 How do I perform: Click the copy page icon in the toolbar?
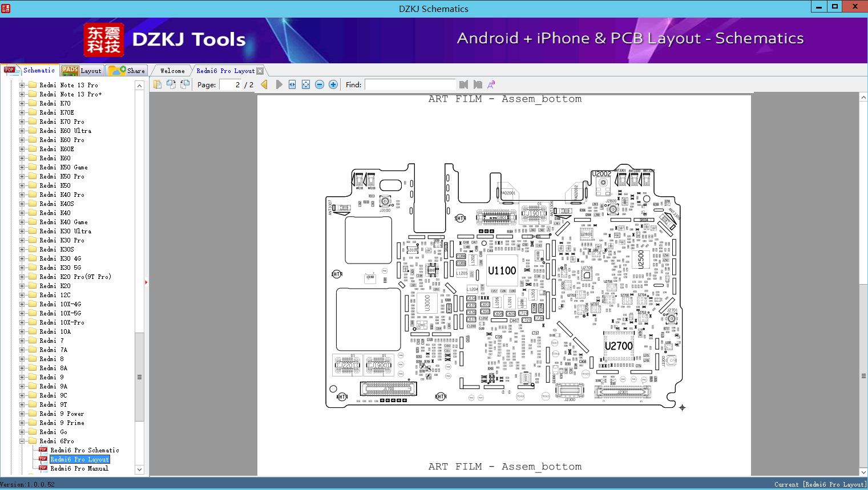158,84
